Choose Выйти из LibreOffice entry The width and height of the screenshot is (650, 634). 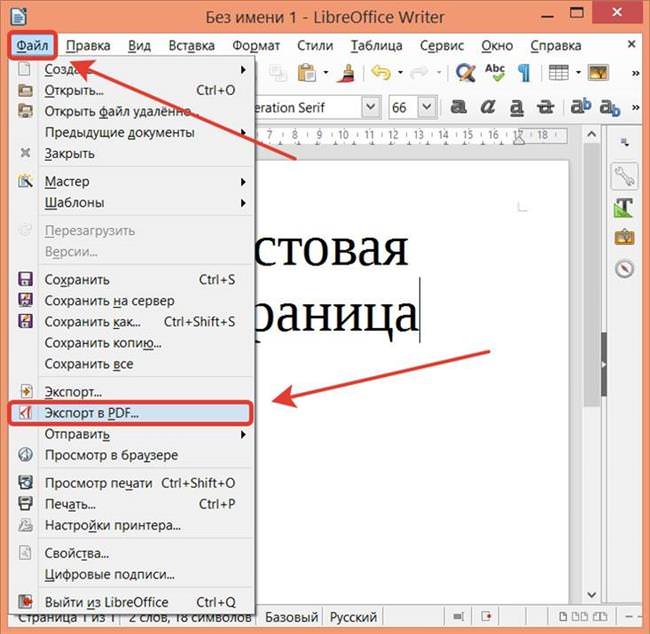[130, 602]
